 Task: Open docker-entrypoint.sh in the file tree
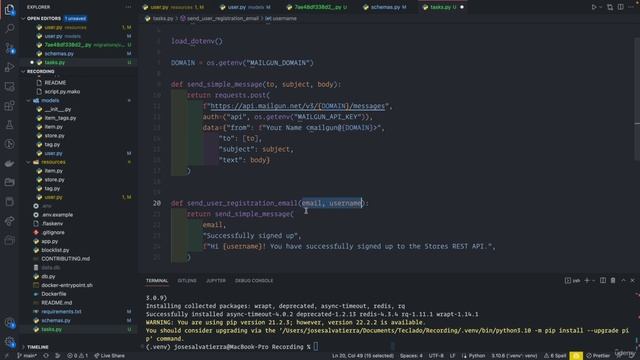point(67,285)
